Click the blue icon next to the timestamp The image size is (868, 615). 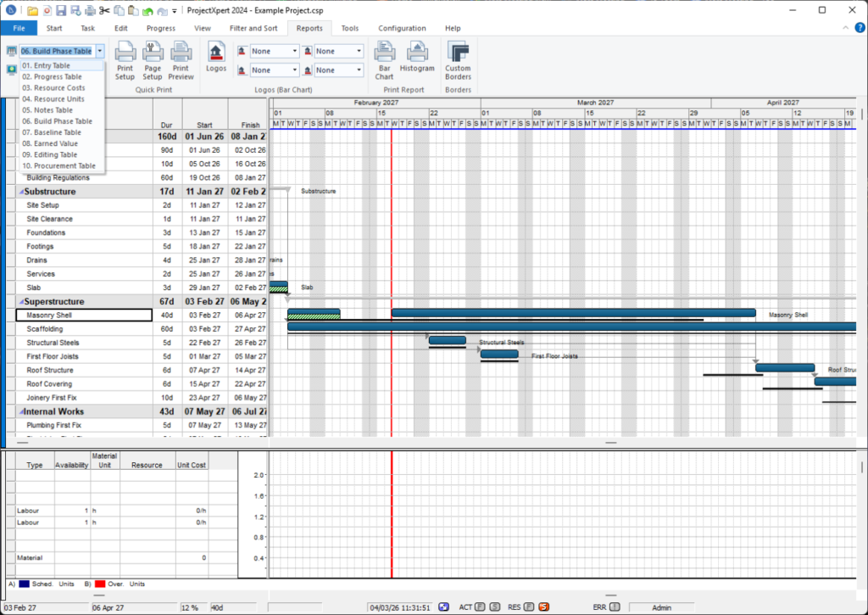click(x=444, y=607)
